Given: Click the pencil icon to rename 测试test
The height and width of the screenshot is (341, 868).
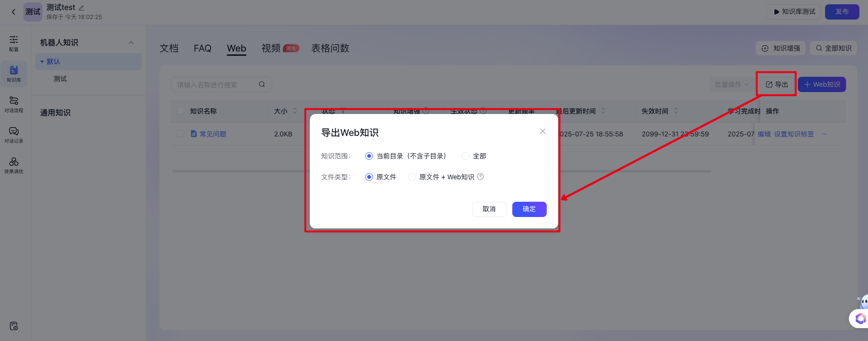Looking at the screenshot, I should [81, 8].
